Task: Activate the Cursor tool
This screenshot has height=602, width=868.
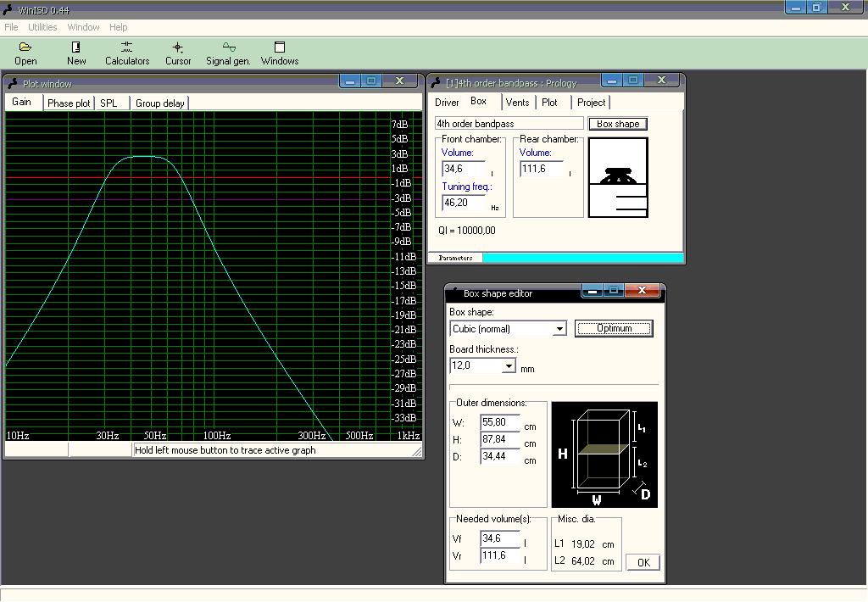Action: [x=178, y=47]
